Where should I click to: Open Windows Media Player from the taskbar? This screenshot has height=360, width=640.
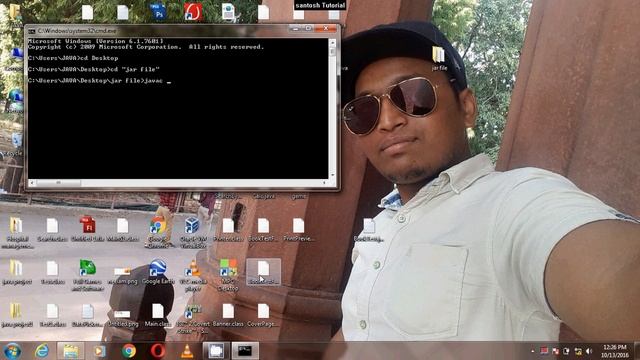click(99, 351)
